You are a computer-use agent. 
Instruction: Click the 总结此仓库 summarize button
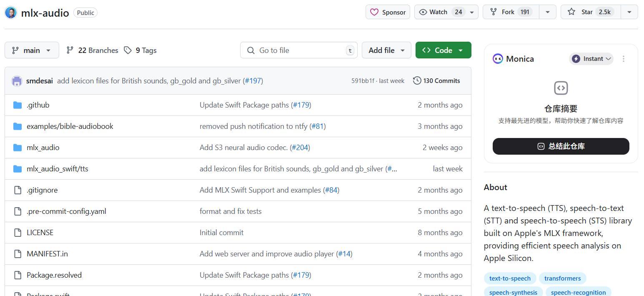(x=561, y=146)
